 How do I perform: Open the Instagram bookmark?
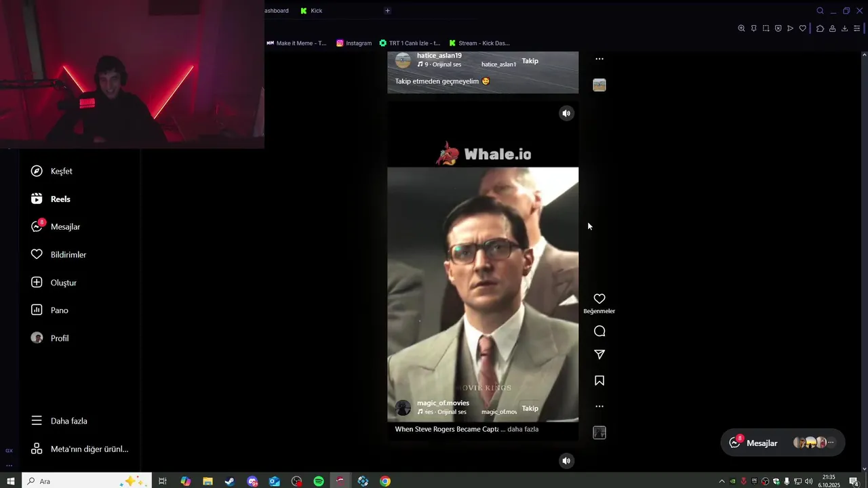[354, 43]
